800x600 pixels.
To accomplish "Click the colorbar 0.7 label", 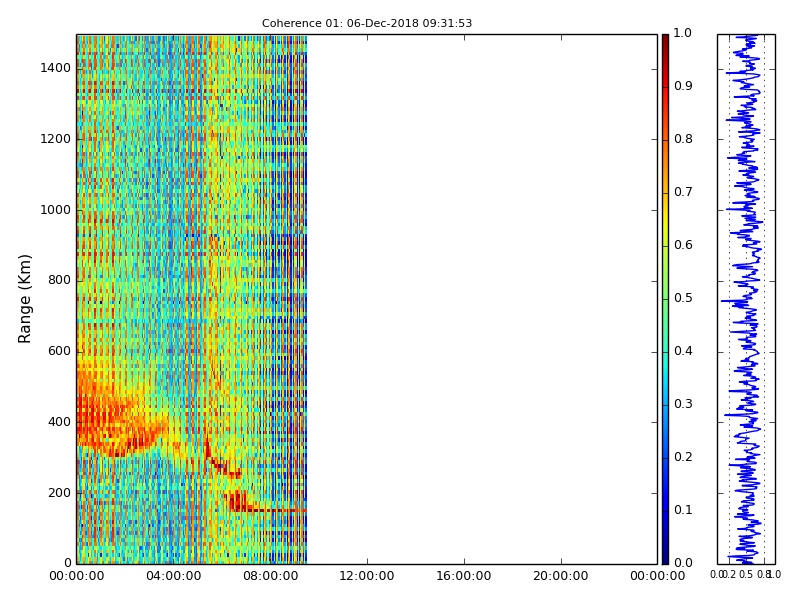I will tap(683, 192).
